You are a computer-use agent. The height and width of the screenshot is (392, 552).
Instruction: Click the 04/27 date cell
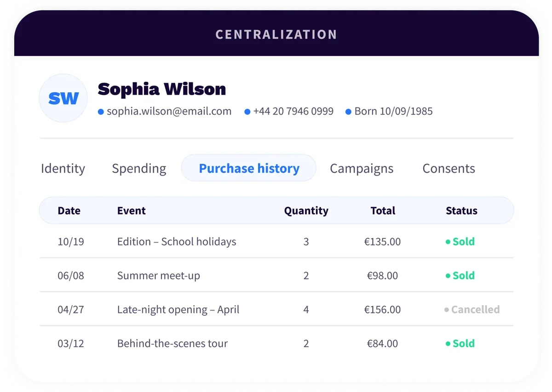71,310
